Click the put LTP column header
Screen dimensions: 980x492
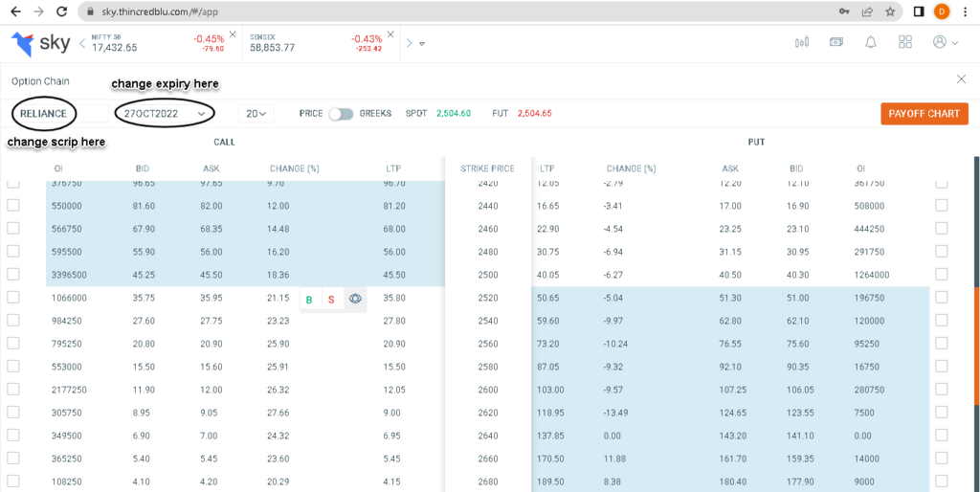546,168
